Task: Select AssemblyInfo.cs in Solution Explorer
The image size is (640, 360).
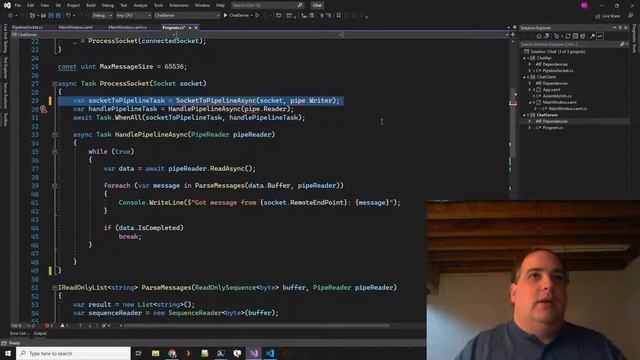Action: pyautogui.click(x=557, y=96)
